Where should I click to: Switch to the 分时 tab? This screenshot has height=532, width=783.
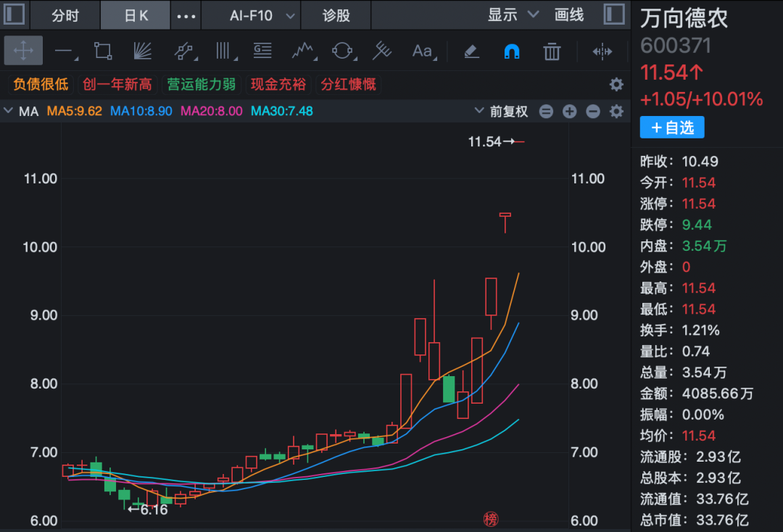65,15
